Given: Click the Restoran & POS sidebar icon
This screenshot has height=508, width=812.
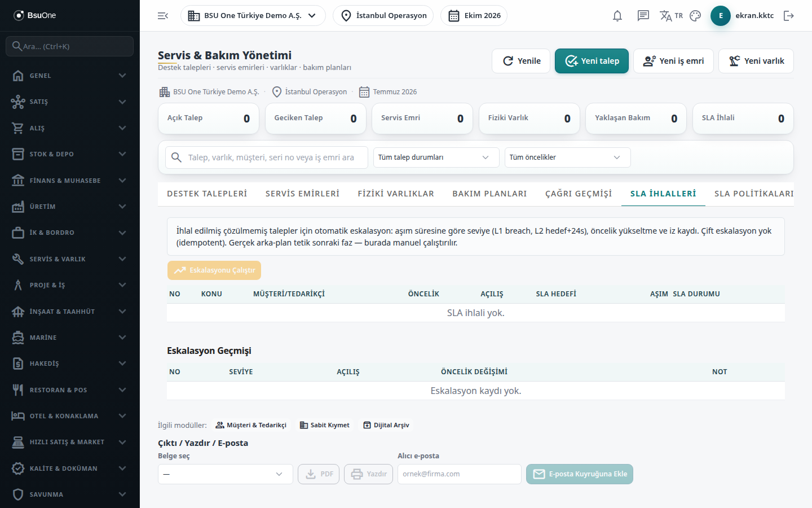Looking at the screenshot, I should coord(18,390).
